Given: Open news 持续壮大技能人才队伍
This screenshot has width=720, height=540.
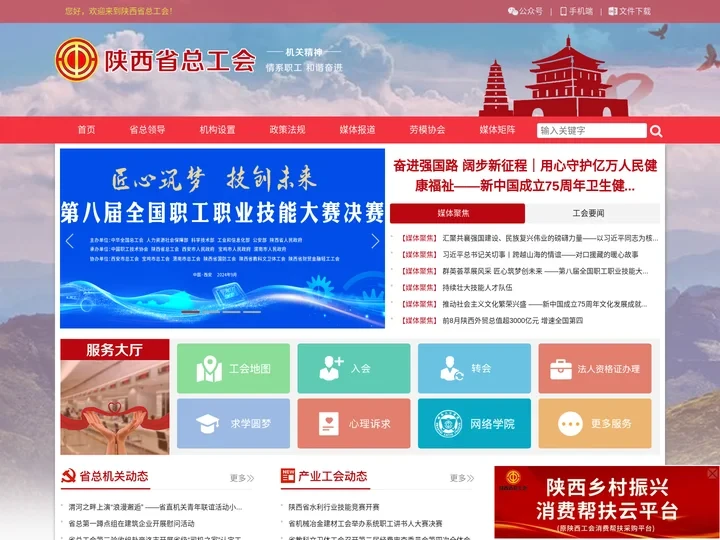Looking at the screenshot, I should 477,287.
